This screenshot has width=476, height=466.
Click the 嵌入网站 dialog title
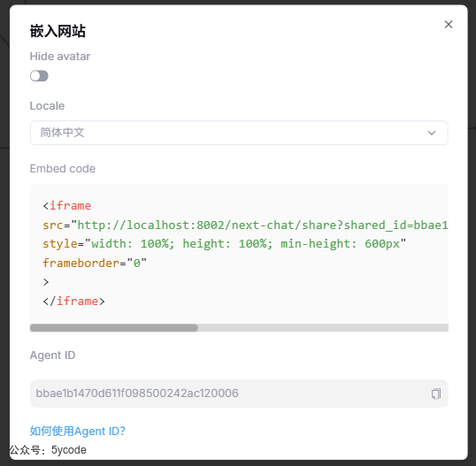tap(58, 31)
